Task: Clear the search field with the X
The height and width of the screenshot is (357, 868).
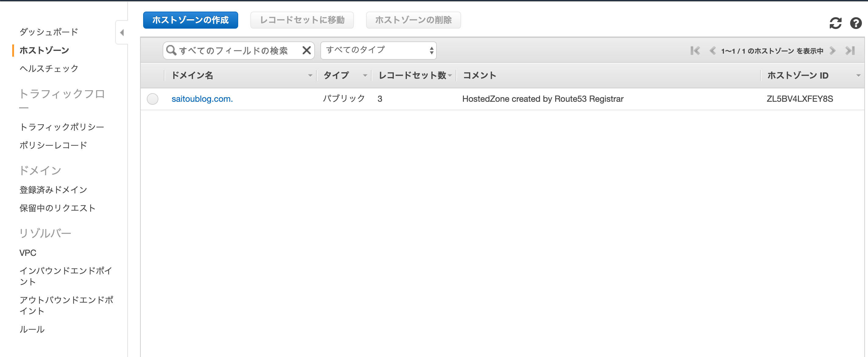Action: tap(306, 50)
